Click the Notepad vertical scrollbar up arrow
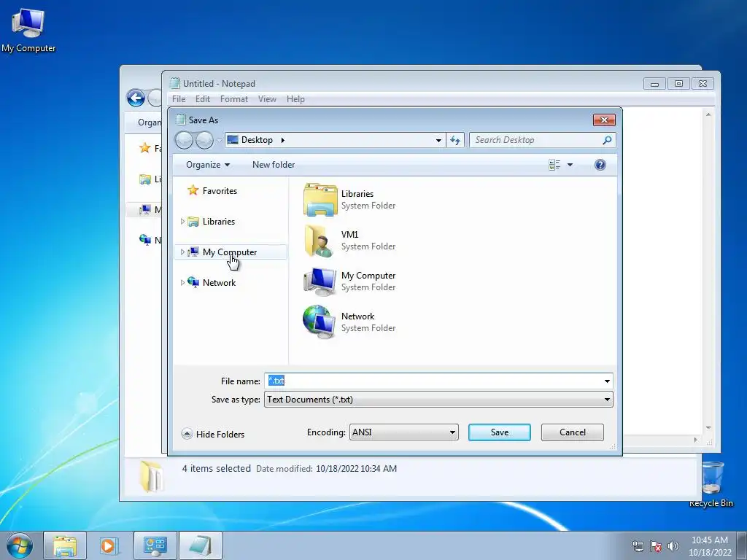This screenshot has height=560, width=747. (708, 114)
